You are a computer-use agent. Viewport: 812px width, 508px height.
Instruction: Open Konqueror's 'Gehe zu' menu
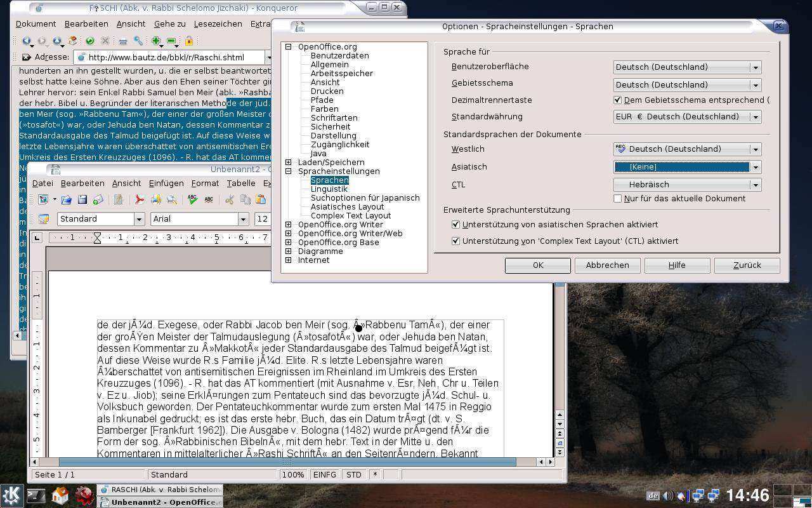tap(169, 23)
